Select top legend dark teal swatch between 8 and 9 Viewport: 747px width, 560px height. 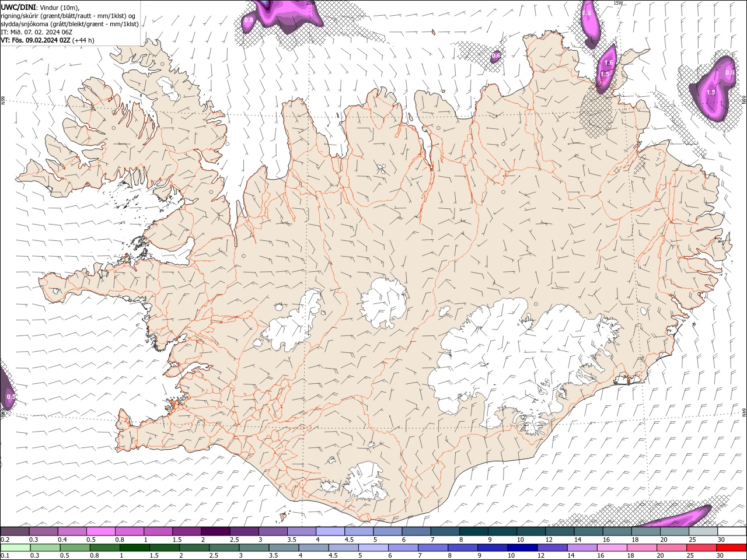474,531
